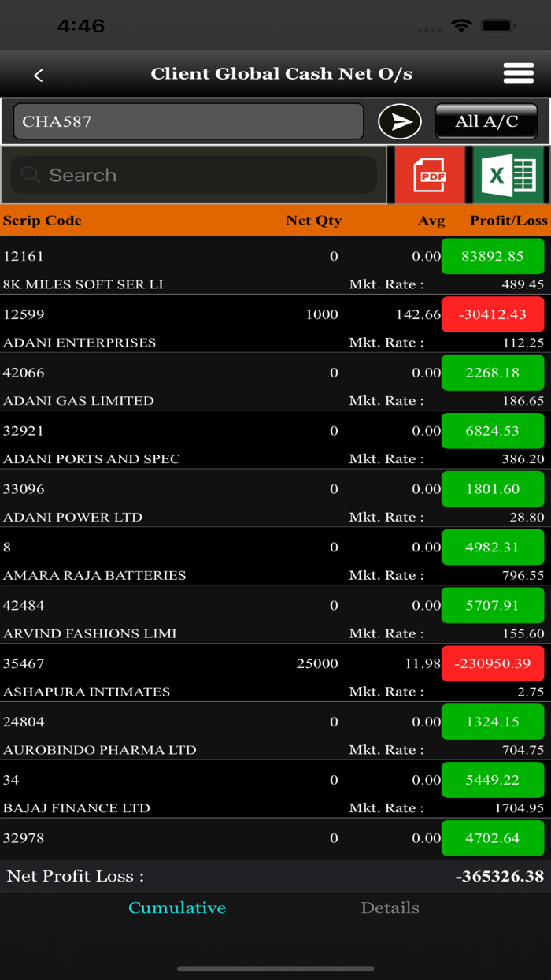Screen dimensions: 551x980
Task: Click average price 142.66
Action: (x=418, y=314)
